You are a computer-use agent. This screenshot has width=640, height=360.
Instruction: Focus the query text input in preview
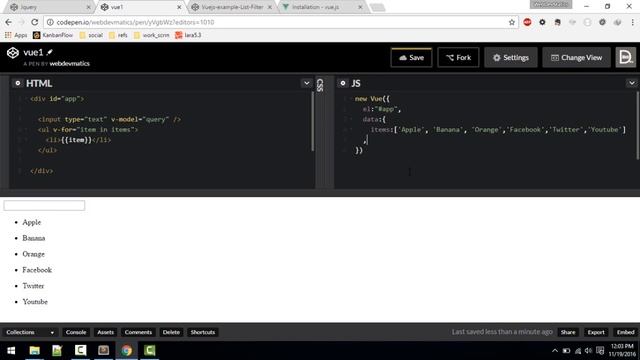click(44, 205)
